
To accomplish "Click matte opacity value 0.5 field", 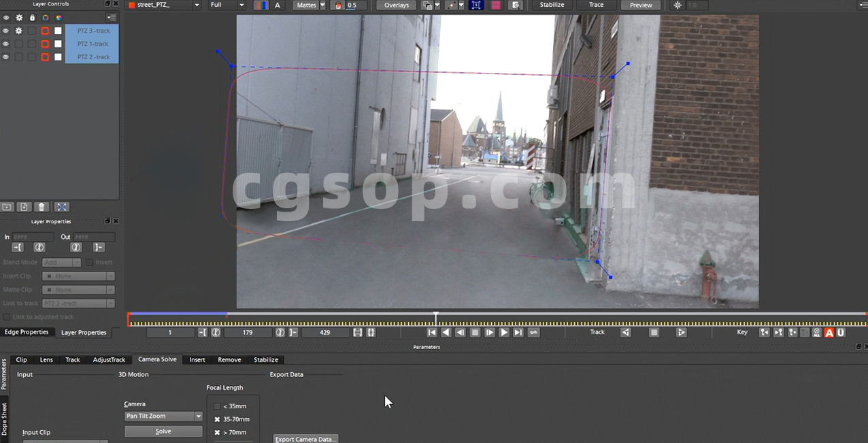I will (x=356, y=5).
